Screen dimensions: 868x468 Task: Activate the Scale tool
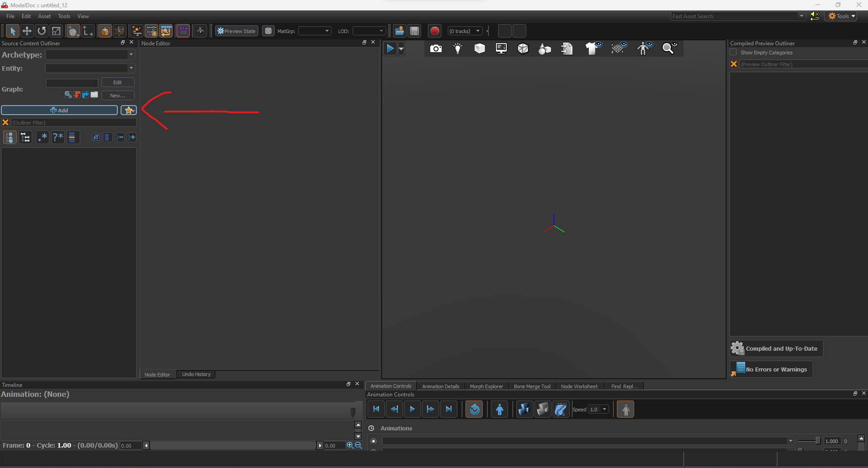coord(56,31)
